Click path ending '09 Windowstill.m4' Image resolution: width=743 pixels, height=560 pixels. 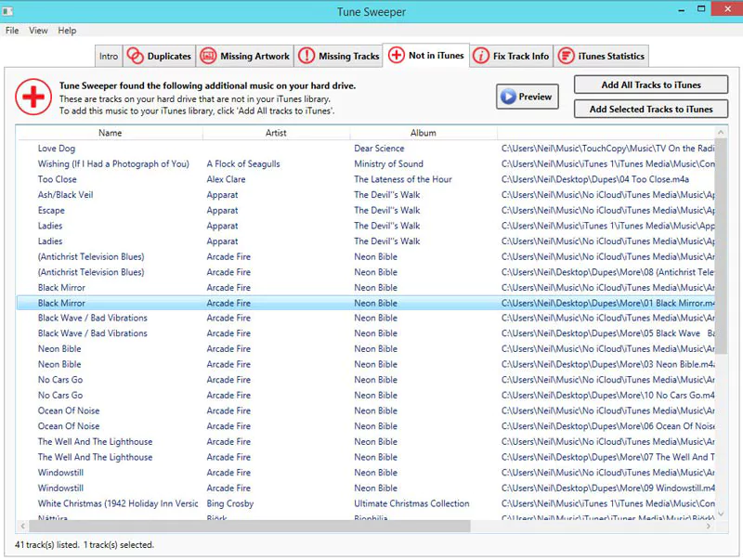(x=608, y=488)
